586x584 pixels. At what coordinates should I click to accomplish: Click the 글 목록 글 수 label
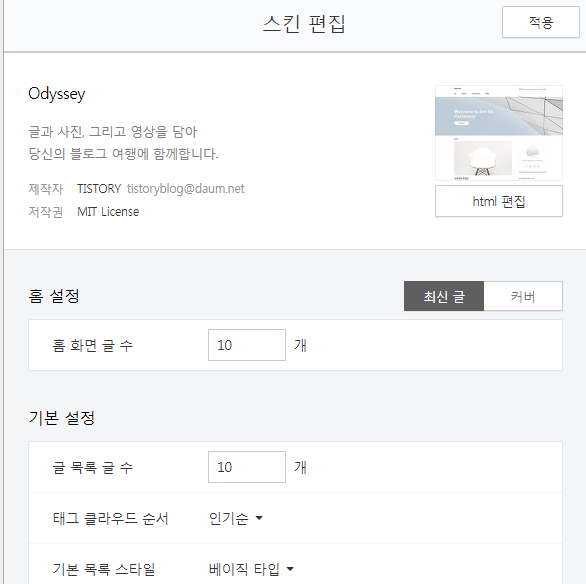93,467
